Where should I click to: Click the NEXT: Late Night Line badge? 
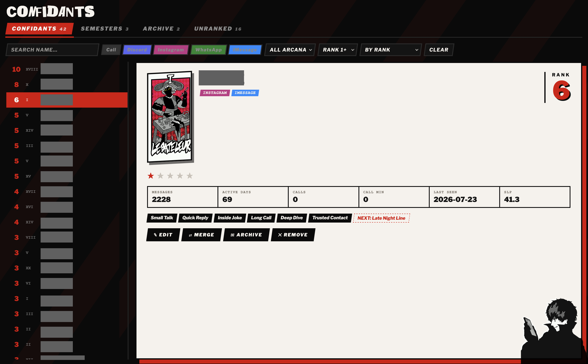click(x=381, y=218)
